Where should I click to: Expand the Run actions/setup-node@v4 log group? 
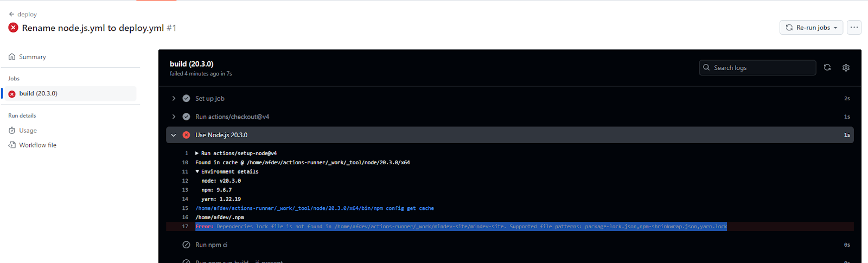[197, 153]
